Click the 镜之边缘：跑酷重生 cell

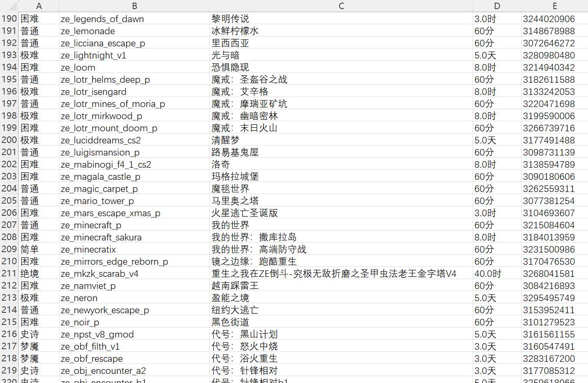click(341, 262)
